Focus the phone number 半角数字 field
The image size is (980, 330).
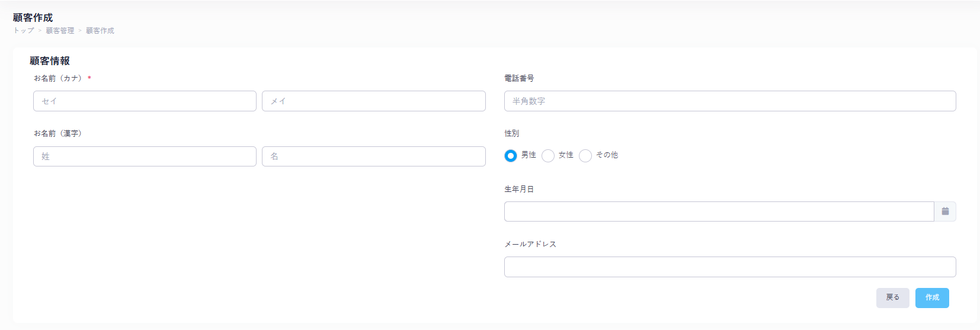[729, 101]
